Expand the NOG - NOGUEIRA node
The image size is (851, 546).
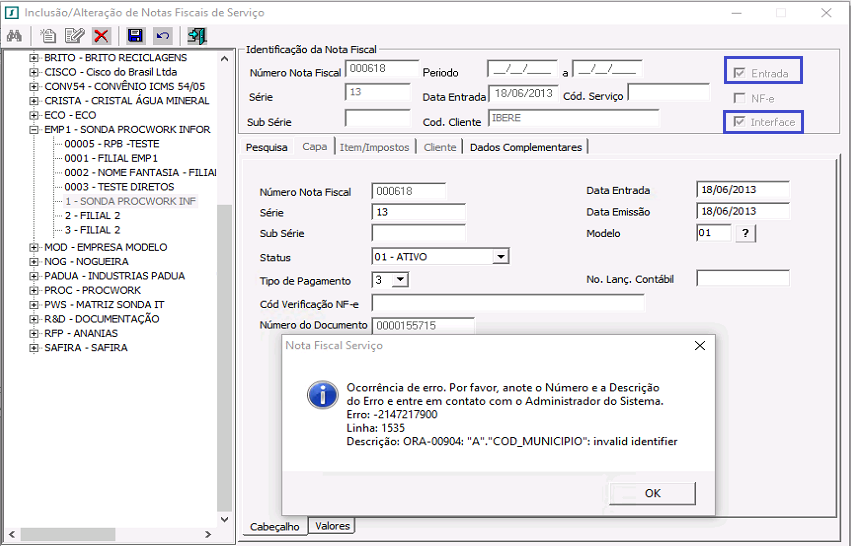(34, 262)
